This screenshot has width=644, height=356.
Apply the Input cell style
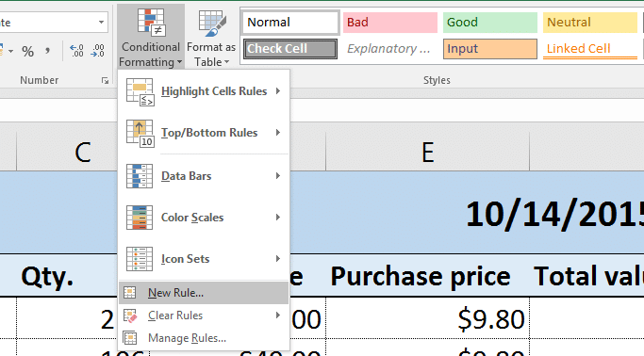490,49
